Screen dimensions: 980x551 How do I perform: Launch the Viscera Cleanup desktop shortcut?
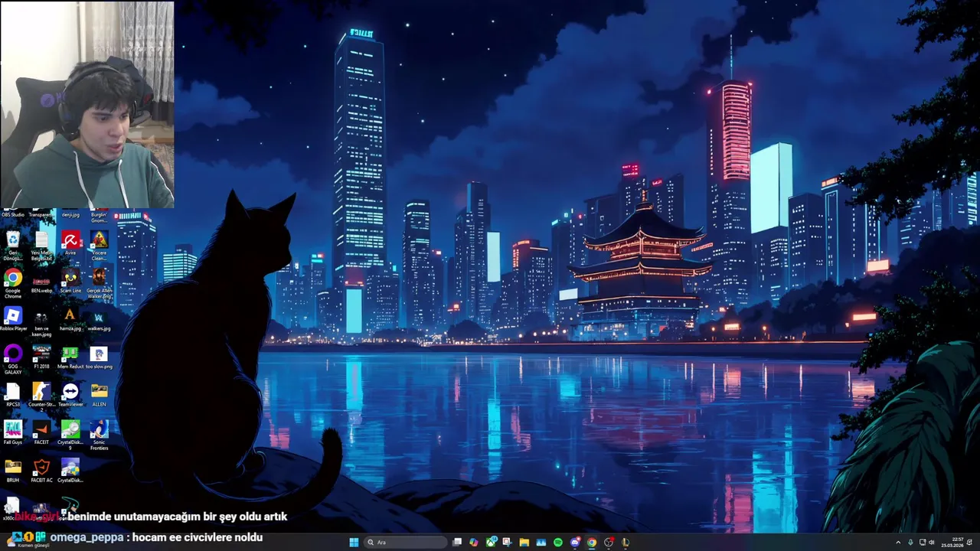coord(99,246)
